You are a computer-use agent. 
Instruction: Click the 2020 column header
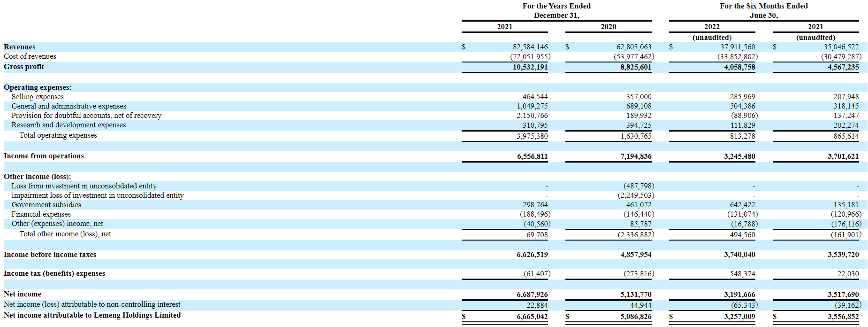click(x=608, y=27)
